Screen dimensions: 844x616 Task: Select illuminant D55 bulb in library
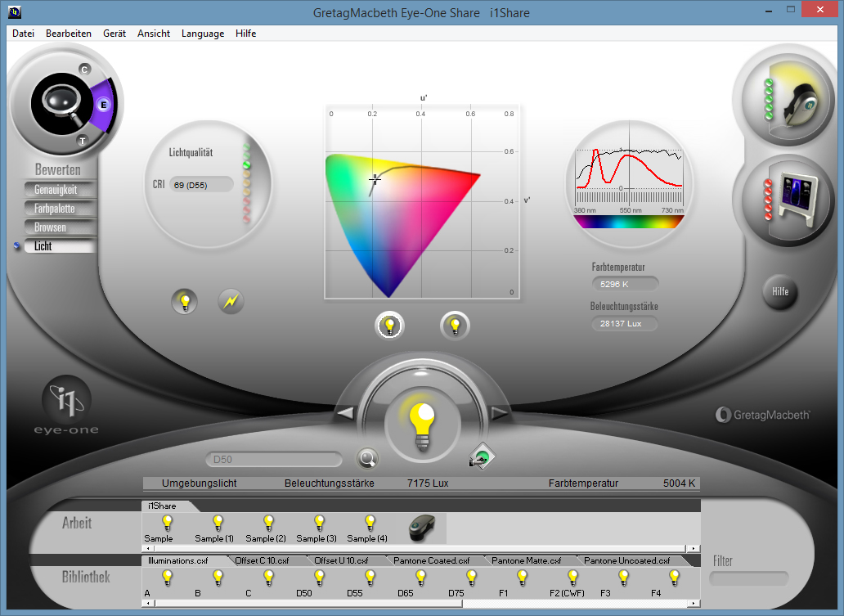coord(370,578)
